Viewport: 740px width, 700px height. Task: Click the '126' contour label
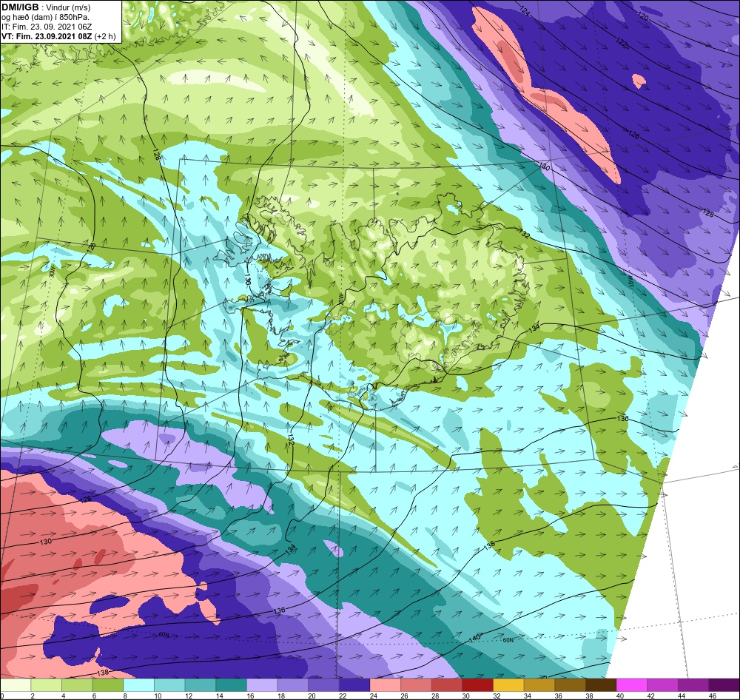pos(633,135)
